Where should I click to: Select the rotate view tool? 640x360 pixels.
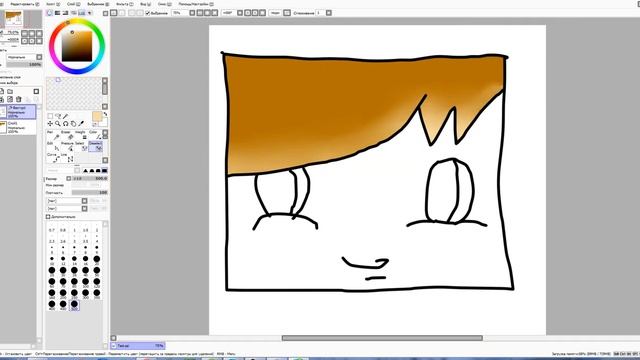point(66,124)
